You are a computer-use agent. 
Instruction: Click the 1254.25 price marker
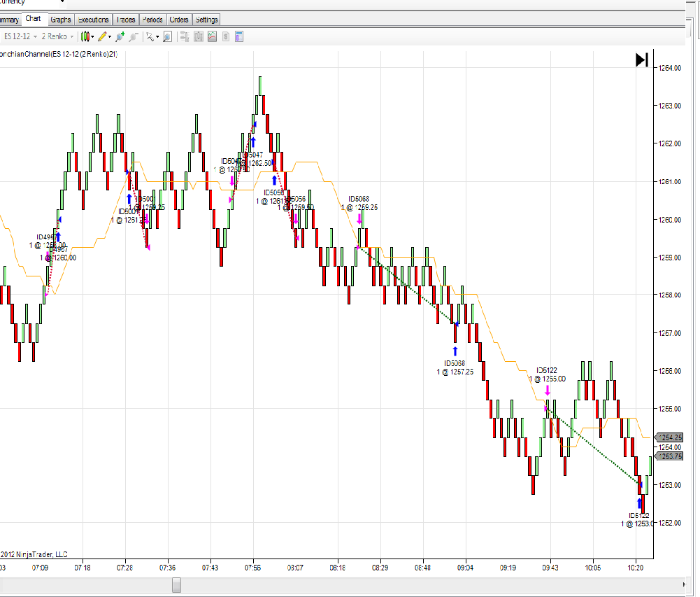tap(670, 437)
